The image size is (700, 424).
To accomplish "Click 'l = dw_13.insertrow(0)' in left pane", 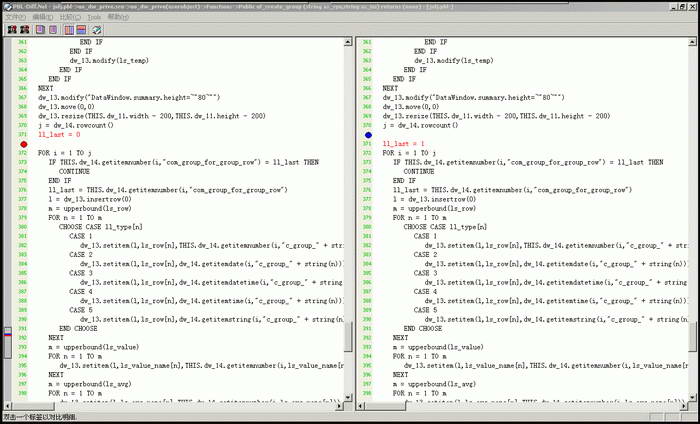I will tap(90, 199).
